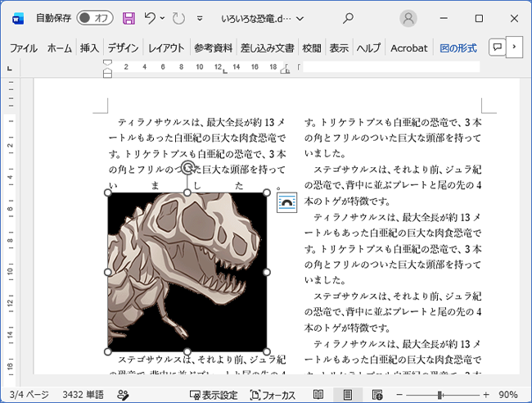532x403 pixels.
Task: Click the zoom in plus button
Action: coord(486,395)
